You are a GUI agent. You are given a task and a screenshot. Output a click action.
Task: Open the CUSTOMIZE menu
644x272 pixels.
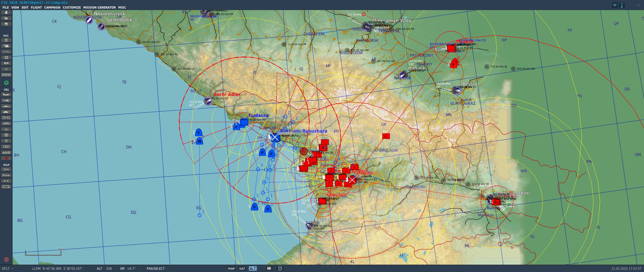(x=72, y=8)
